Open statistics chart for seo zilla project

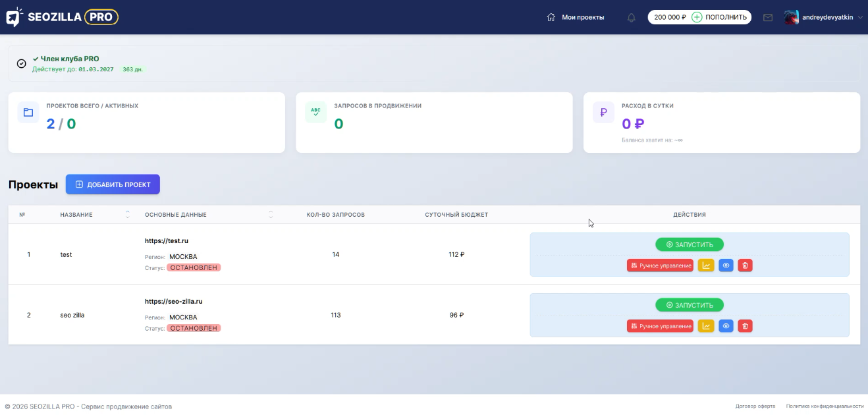click(706, 326)
